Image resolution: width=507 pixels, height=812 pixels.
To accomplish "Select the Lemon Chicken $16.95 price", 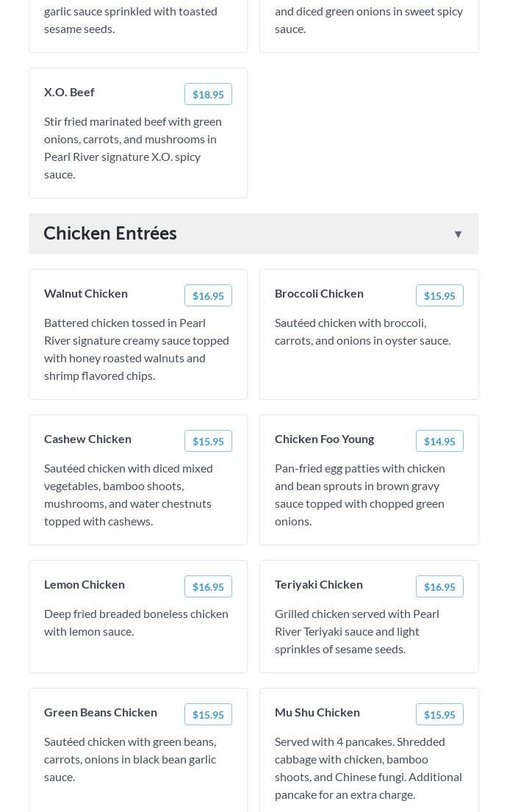I will 208,586.
